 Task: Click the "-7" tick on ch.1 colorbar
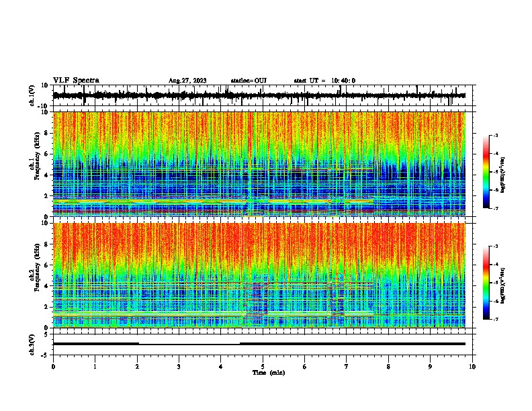(495, 208)
